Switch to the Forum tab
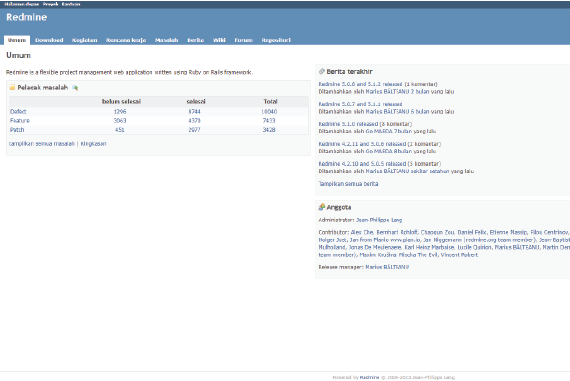Screen dimensions: 570x381 pyautogui.click(x=244, y=40)
